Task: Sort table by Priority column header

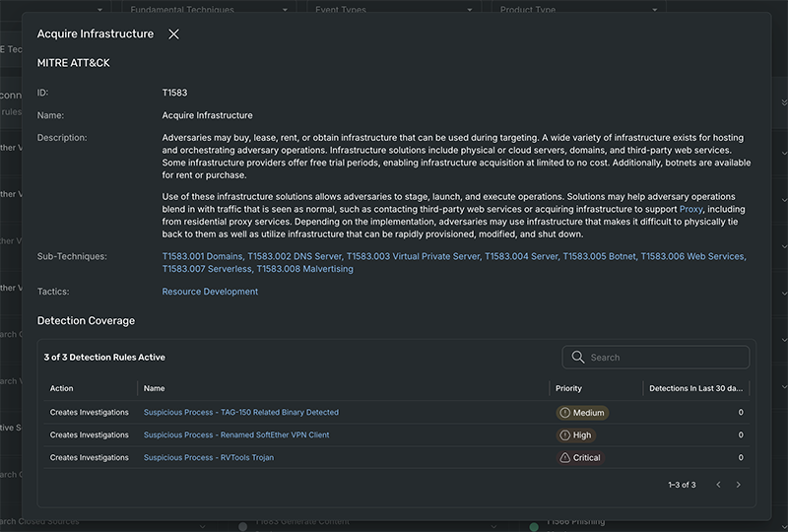Action: coord(568,388)
